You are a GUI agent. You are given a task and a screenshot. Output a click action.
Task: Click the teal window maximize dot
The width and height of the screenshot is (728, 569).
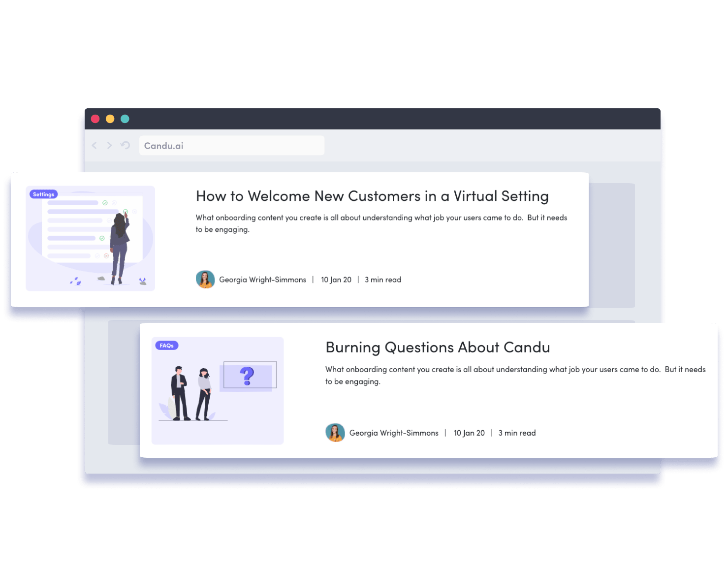[x=125, y=119]
